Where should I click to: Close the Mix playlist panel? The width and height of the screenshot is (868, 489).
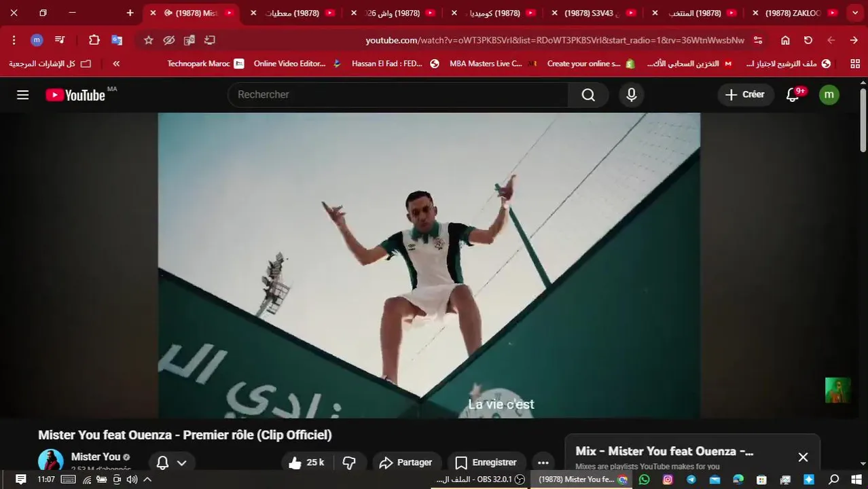coord(803,457)
